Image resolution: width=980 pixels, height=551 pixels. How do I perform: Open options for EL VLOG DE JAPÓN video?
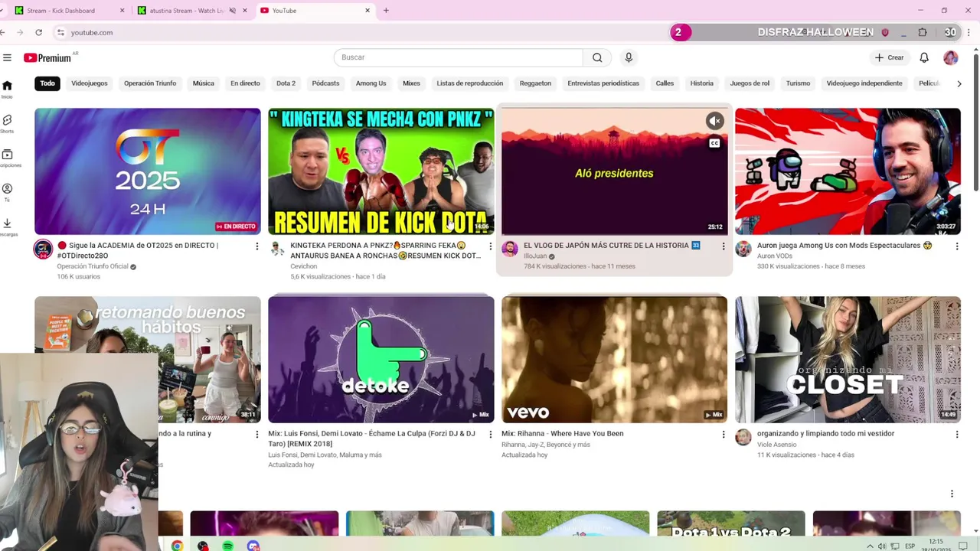(723, 246)
